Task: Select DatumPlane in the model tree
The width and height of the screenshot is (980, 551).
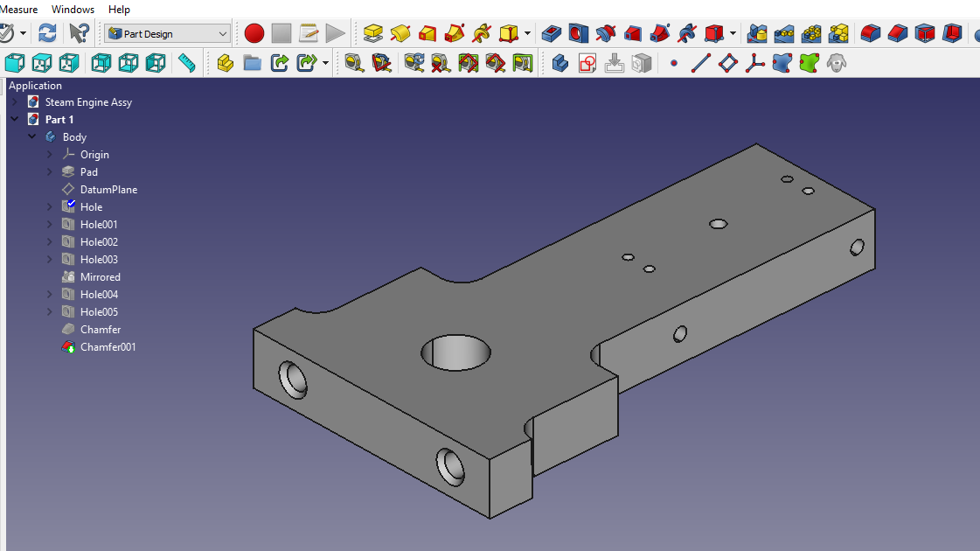Action: coord(108,190)
